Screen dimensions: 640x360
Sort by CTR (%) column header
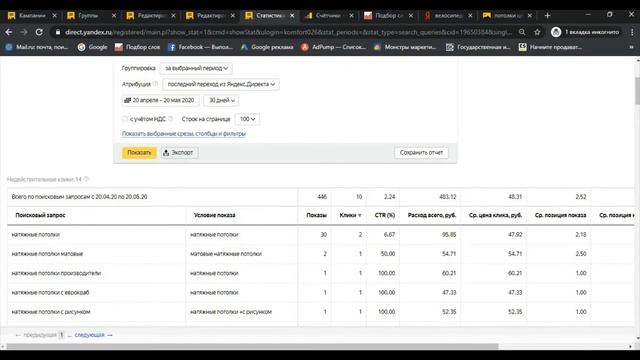385,216
